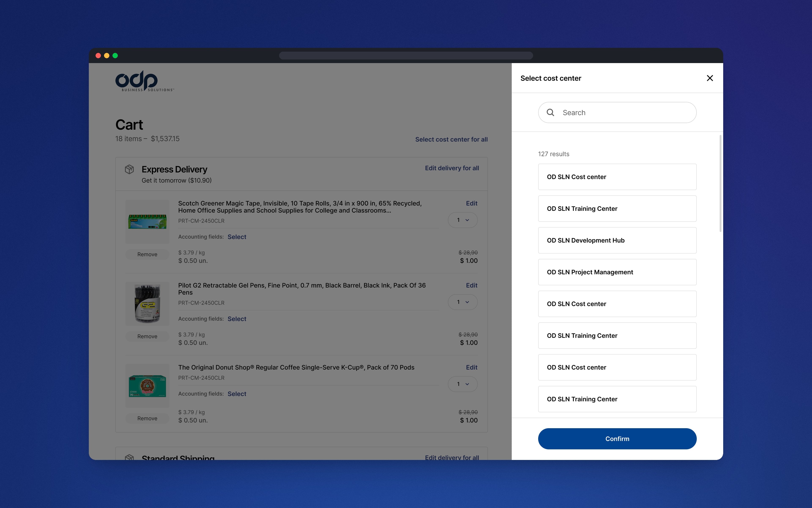
Task: Click the search magnifier icon
Action: coord(550,113)
